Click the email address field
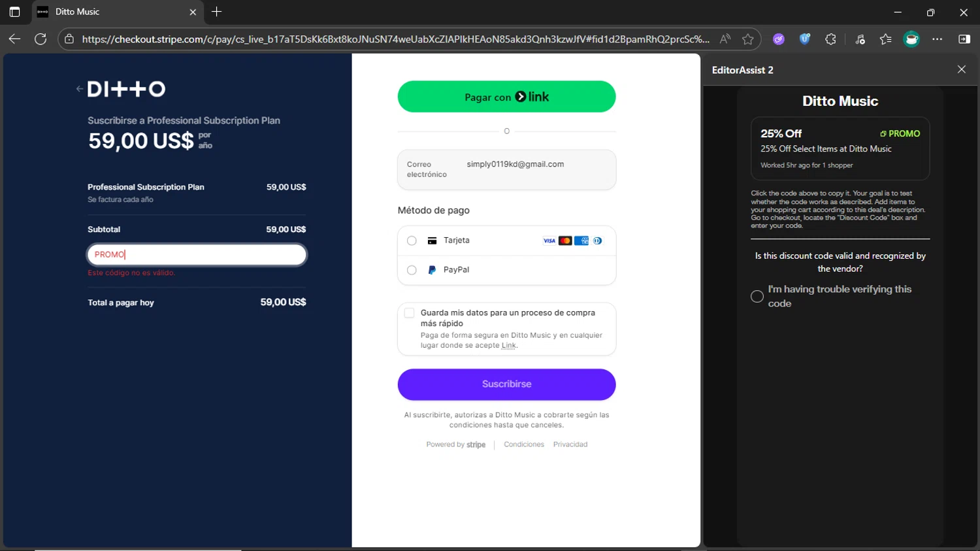Image resolution: width=980 pixels, height=551 pixels. coord(506,169)
